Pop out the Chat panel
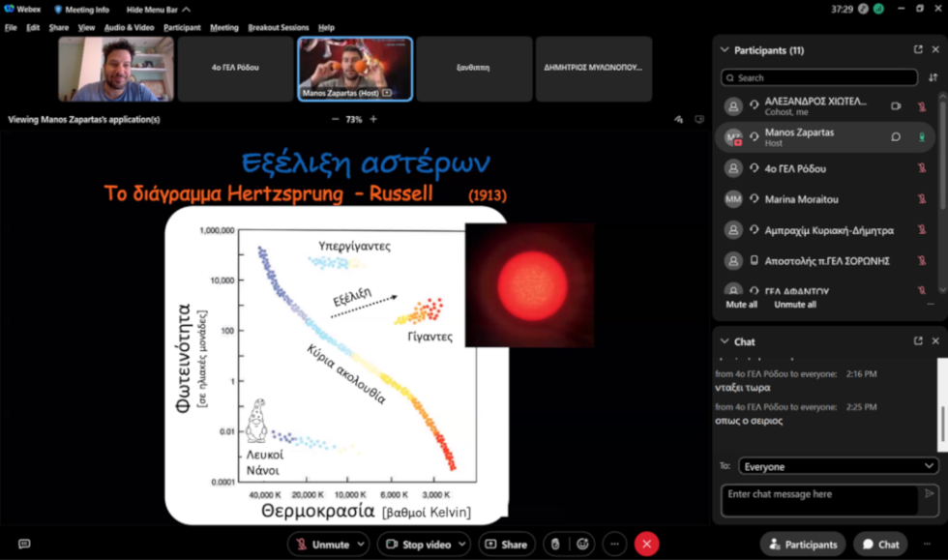The width and height of the screenshot is (948, 560). [918, 341]
